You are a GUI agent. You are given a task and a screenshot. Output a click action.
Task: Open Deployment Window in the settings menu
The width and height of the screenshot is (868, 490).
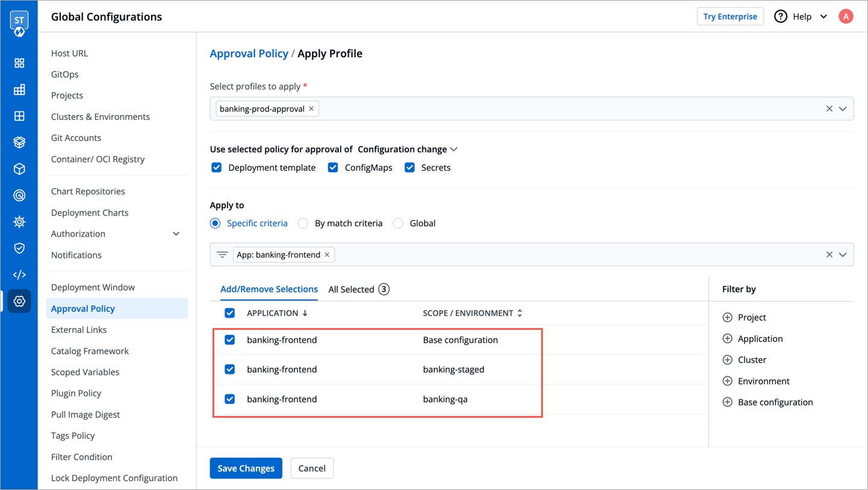point(93,287)
